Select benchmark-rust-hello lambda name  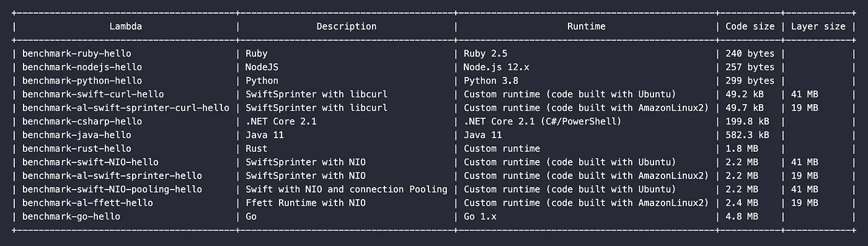point(77,149)
